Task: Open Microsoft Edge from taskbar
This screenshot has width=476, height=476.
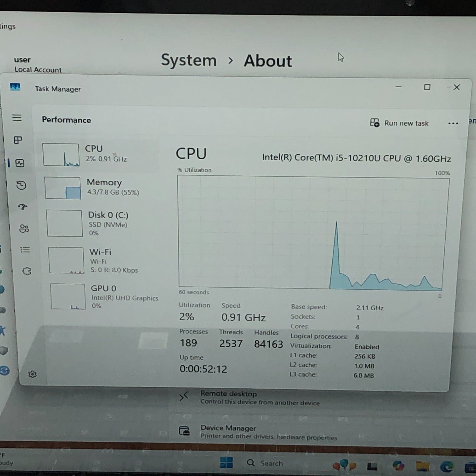Action: click(447, 466)
